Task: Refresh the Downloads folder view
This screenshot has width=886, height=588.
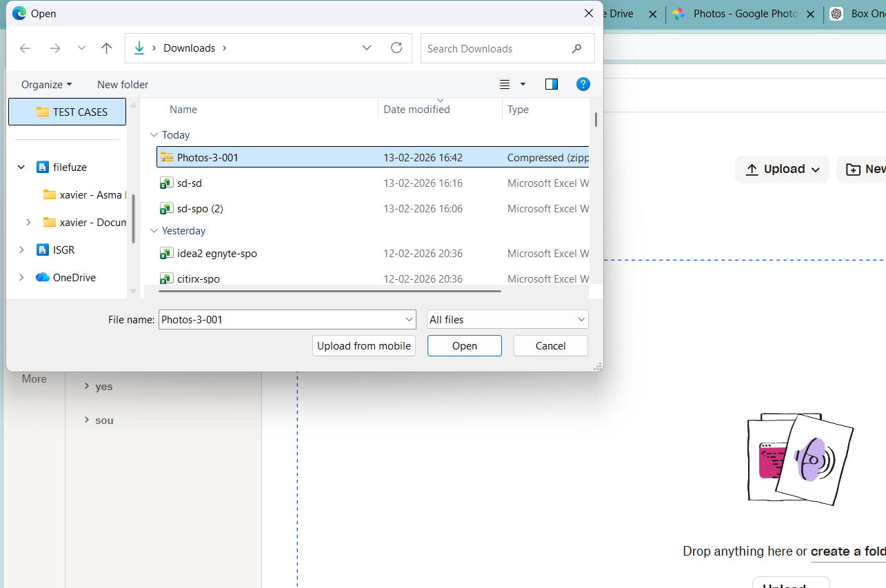Action: point(396,48)
